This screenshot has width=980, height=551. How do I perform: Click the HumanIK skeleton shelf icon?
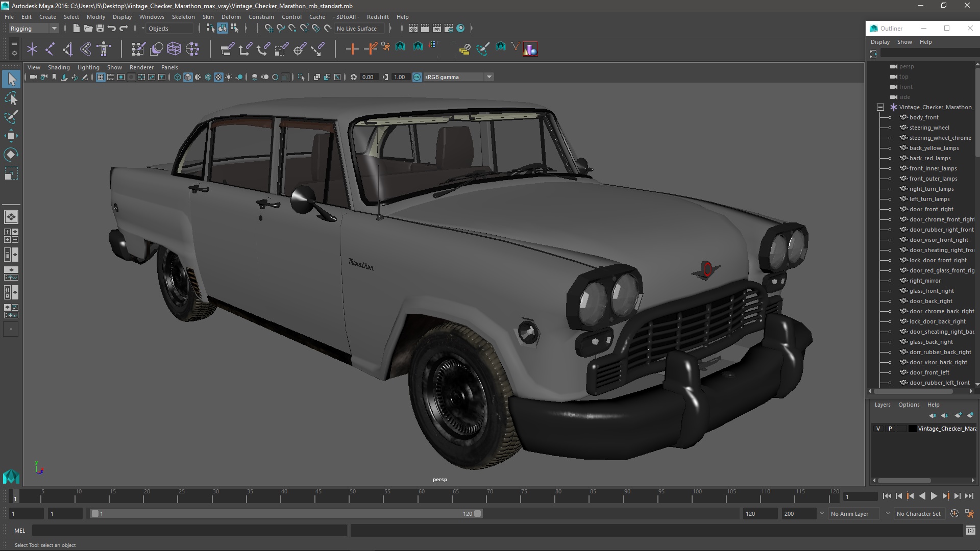104,49
